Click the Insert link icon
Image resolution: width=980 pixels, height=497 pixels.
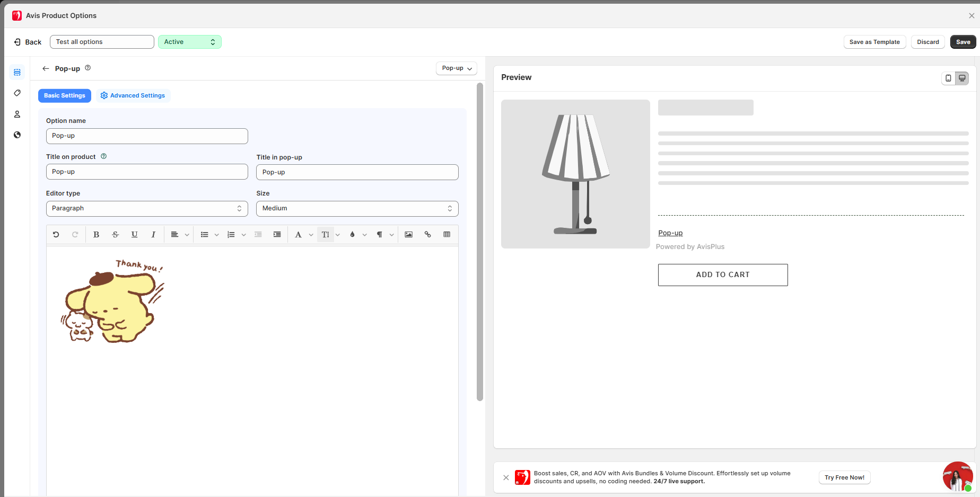427,235
